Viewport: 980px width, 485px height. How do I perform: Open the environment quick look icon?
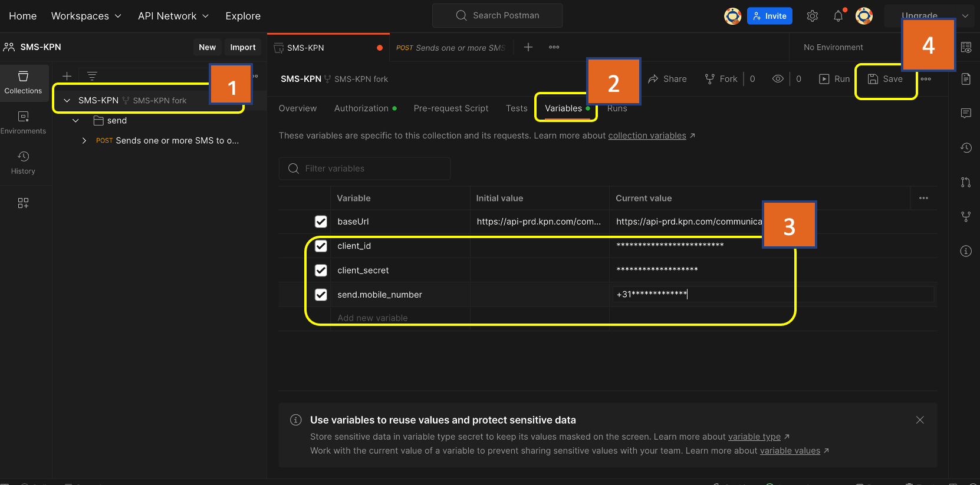(x=966, y=48)
